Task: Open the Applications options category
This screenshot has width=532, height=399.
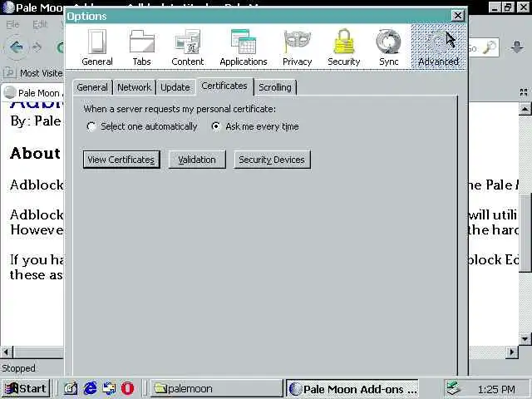Action: (244, 47)
